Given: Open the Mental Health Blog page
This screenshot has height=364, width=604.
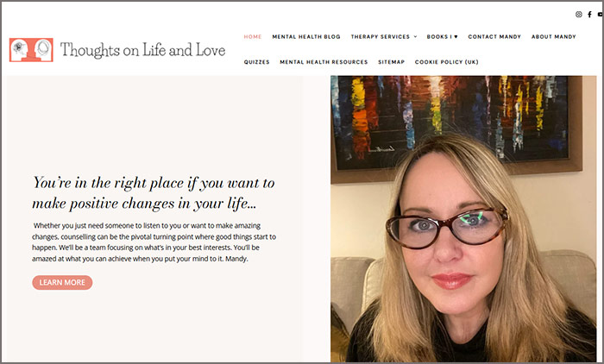Looking at the screenshot, I should (x=306, y=36).
